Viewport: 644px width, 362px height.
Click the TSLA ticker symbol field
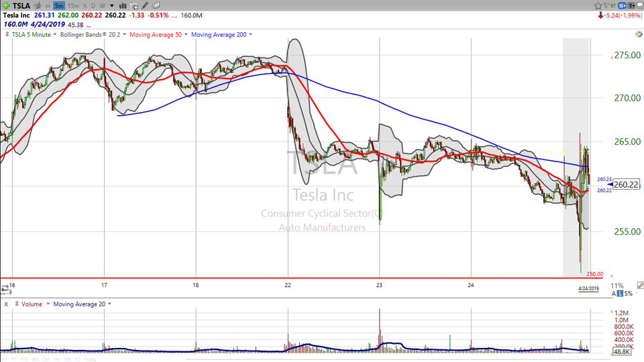(21, 5)
